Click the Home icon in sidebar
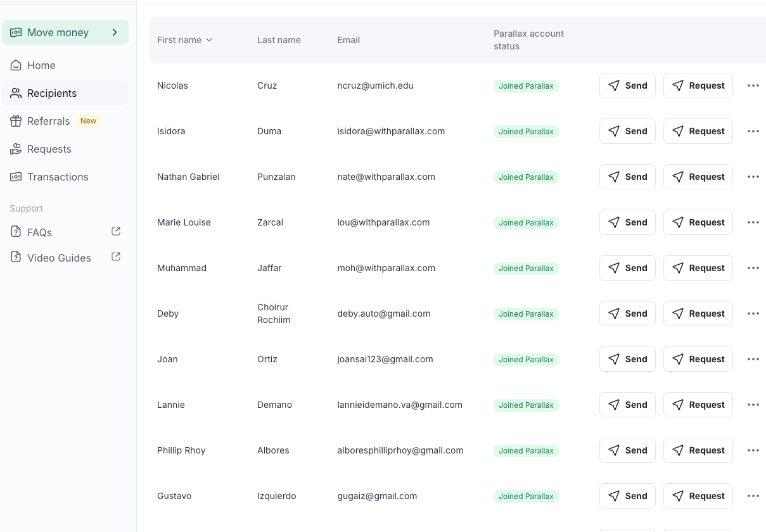766x532 pixels. (x=16, y=65)
